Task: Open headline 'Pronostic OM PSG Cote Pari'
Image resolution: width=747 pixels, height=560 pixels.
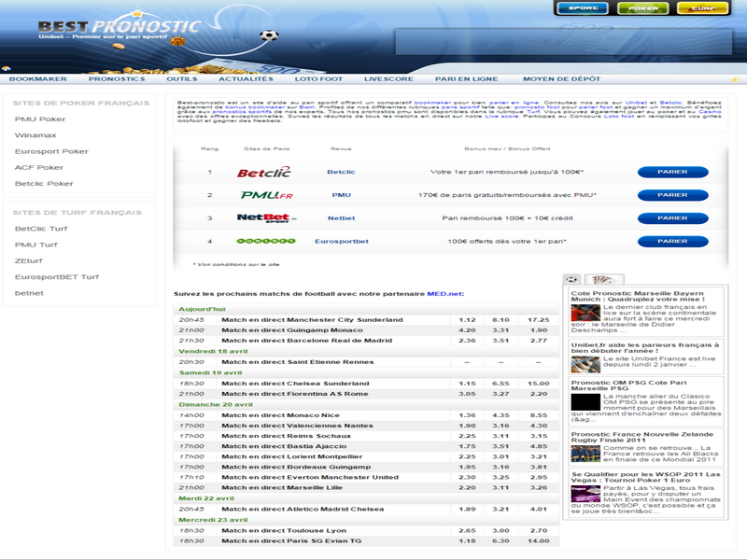Action: pyautogui.click(x=628, y=385)
